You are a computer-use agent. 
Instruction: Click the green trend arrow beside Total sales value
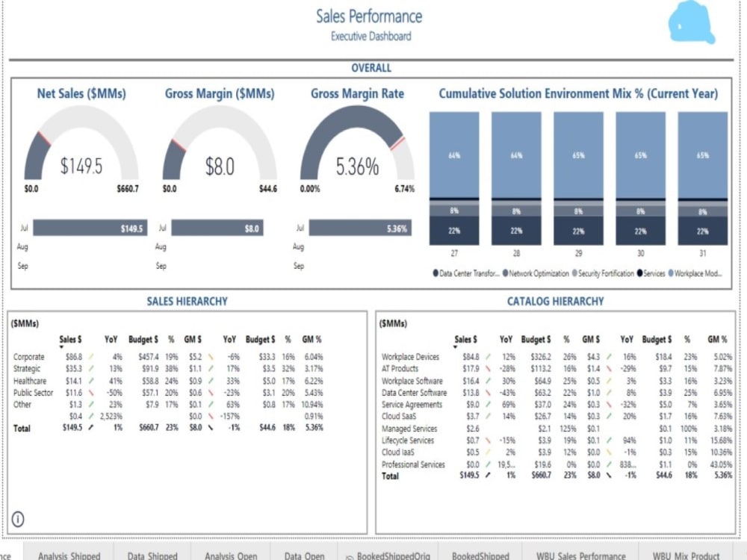(x=90, y=428)
